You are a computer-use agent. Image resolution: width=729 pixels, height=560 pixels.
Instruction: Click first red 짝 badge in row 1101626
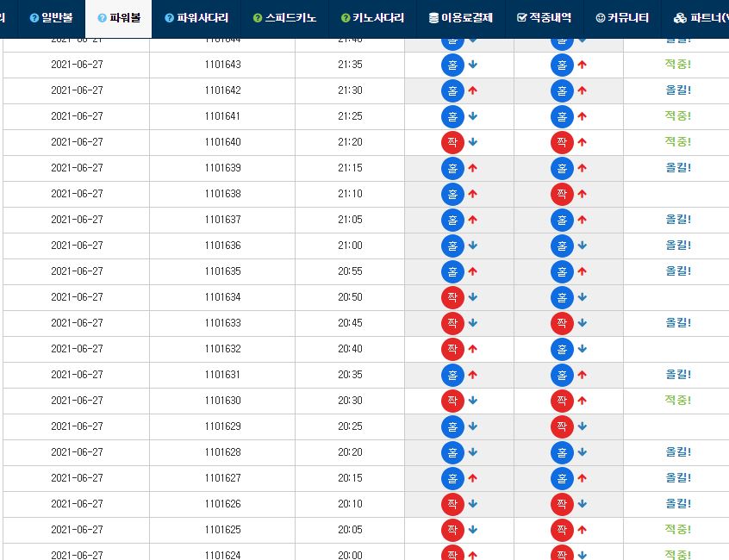452,504
